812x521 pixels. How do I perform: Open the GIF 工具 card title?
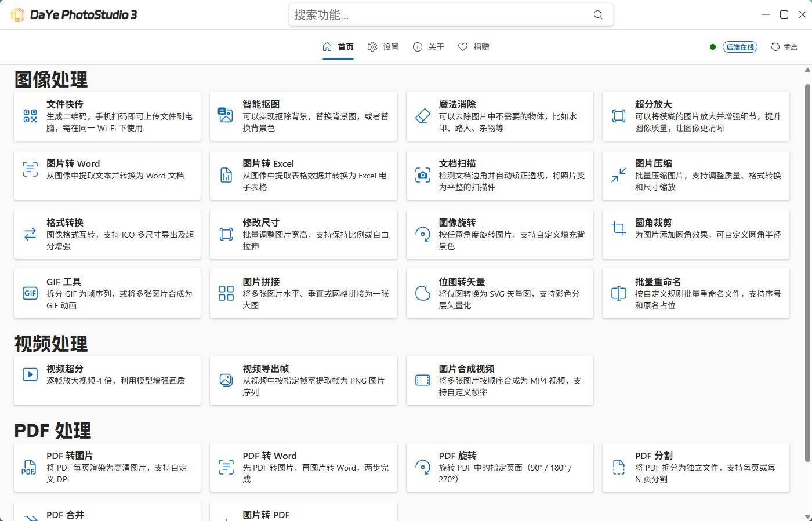[64, 282]
